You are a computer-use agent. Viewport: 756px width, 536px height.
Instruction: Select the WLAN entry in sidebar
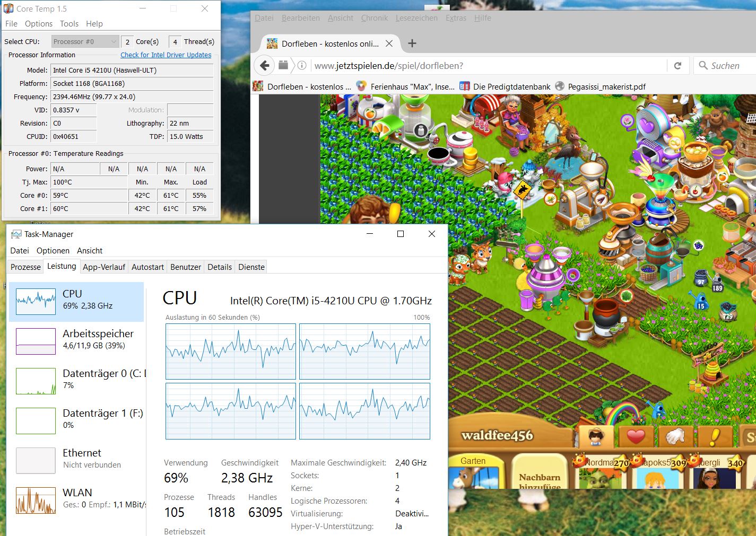pyautogui.click(x=76, y=500)
